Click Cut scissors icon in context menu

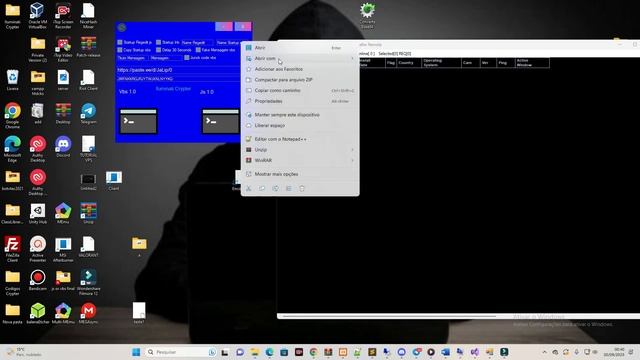[x=249, y=188]
